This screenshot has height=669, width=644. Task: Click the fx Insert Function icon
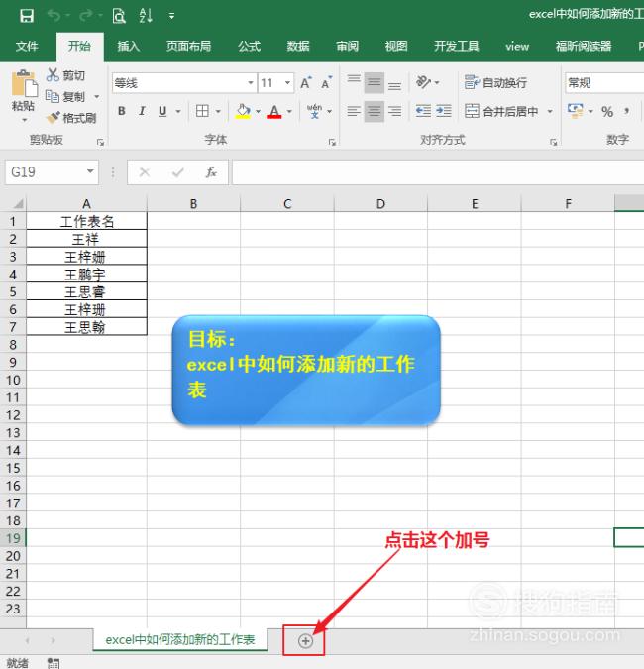211,171
